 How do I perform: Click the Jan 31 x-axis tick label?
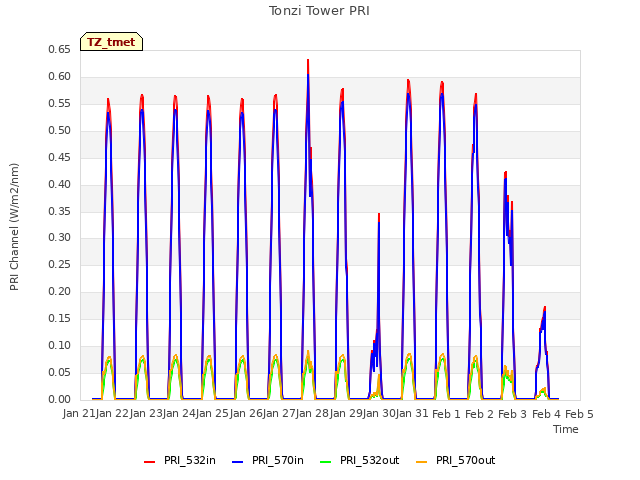tap(412, 414)
